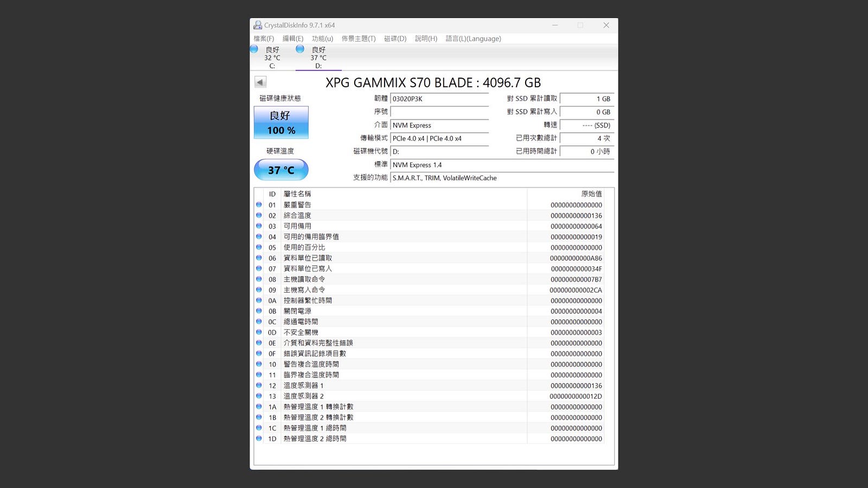Click the drive letter field showing D:
The height and width of the screenshot is (488, 868).
click(439, 151)
